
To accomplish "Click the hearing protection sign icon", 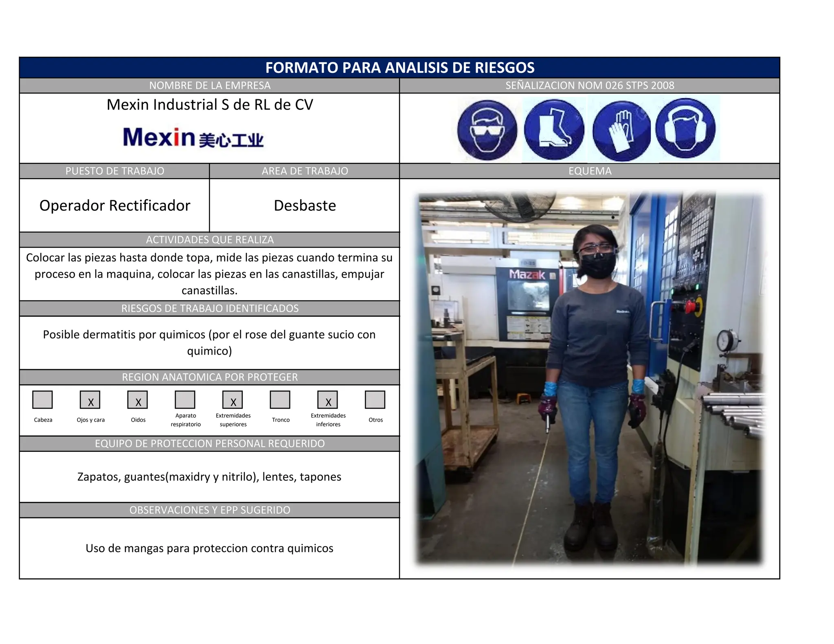I will (x=686, y=129).
